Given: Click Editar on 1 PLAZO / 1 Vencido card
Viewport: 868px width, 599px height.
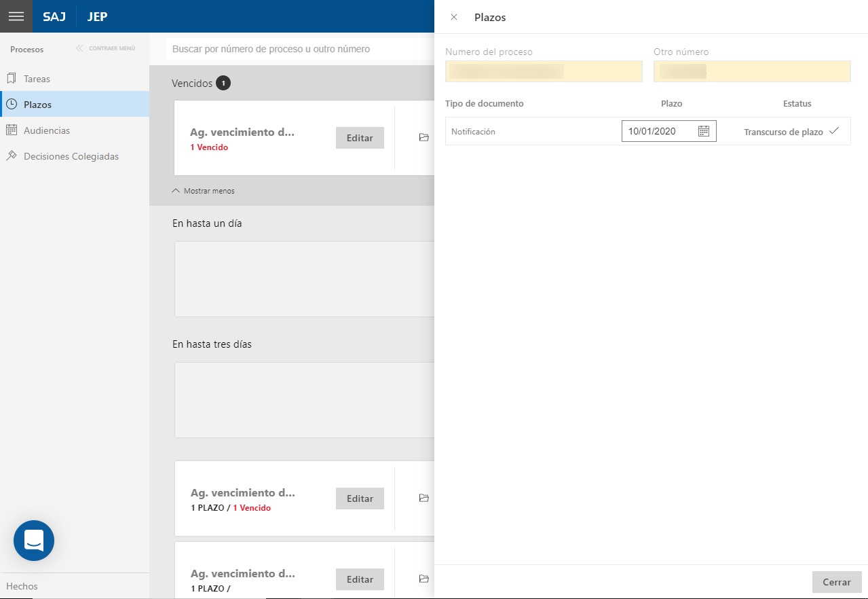Looking at the screenshot, I should [360, 498].
